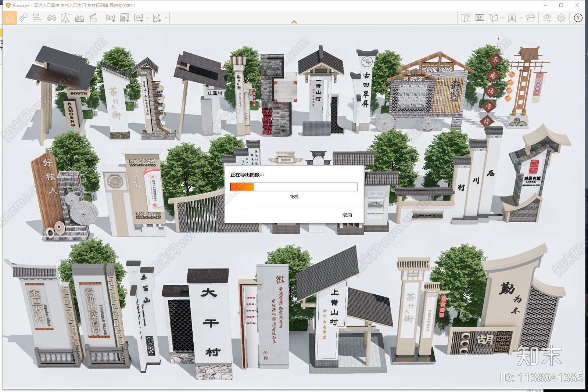Click the window title text Enscape
This screenshot has height=392, width=588.
point(21,5)
